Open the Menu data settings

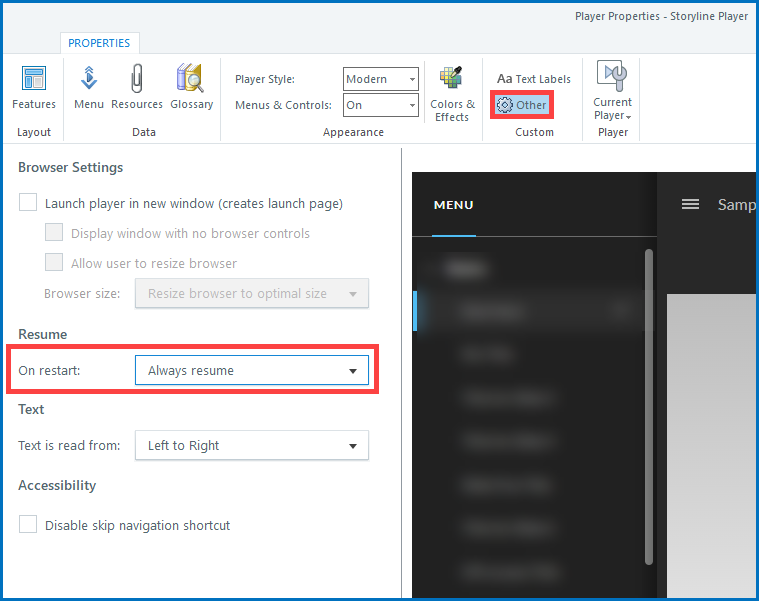pyautogui.click(x=89, y=87)
